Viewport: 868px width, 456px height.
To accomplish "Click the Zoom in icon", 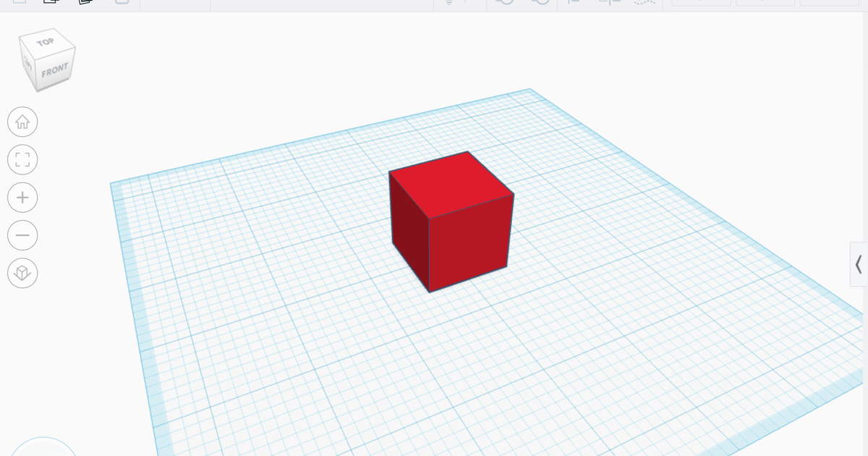I will (22, 197).
